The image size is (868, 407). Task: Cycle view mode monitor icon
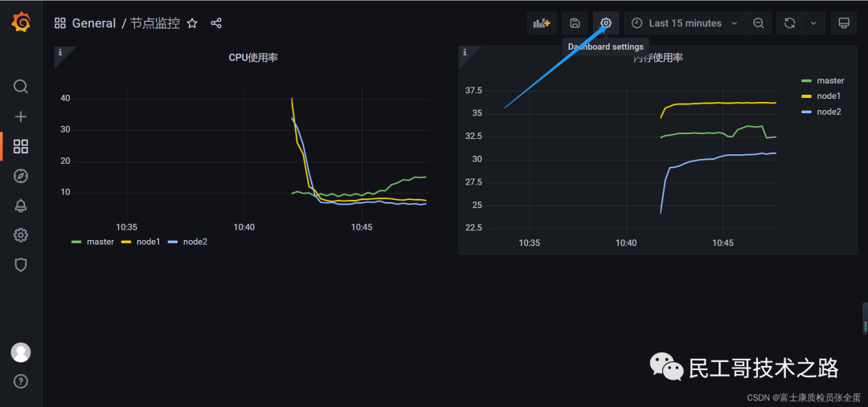[844, 23]
